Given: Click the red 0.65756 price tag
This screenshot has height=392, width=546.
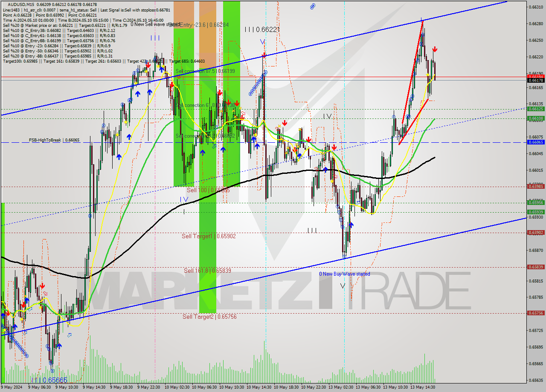Looking at the screenshot, I should pos(536,313).
